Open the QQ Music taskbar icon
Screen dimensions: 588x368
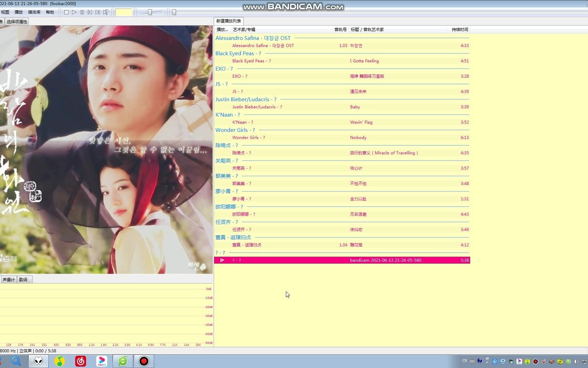point(60,361)
